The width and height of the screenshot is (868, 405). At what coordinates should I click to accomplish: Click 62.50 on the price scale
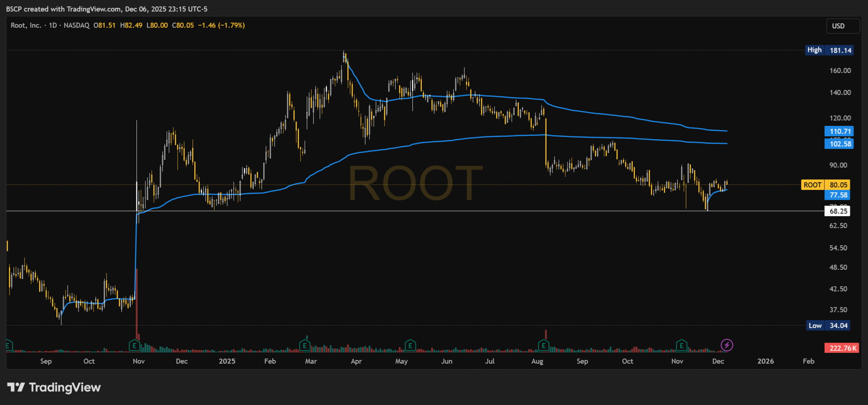pos(838,225)
